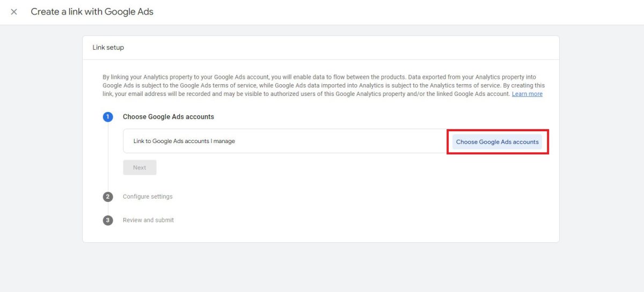Click 'Create a link with Google Ads' title

click(x=92, y=12)
